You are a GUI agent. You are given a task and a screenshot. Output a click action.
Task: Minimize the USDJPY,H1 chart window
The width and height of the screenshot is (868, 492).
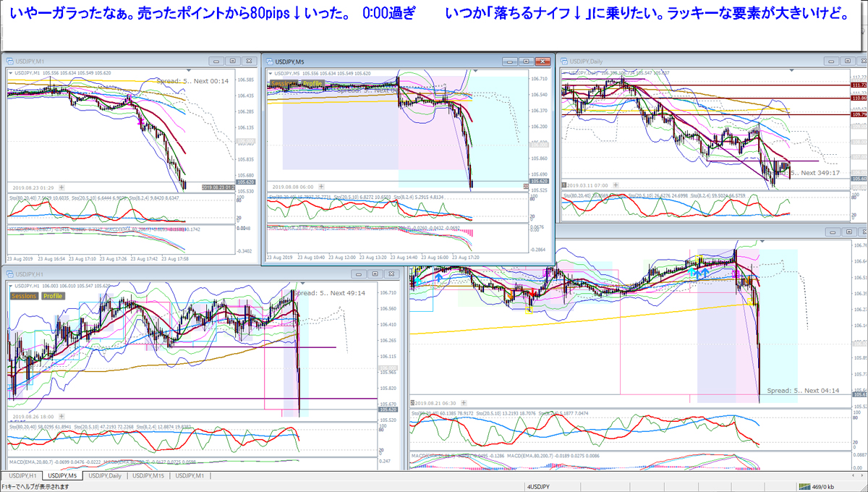(359, 274)
